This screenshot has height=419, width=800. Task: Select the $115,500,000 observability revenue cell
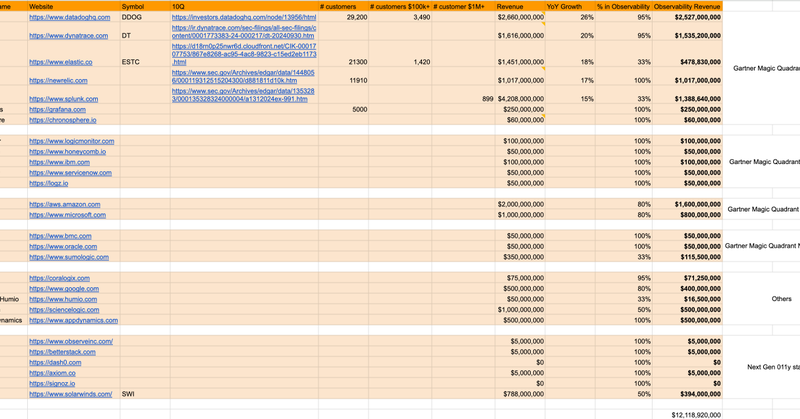[x=687, y=257]
